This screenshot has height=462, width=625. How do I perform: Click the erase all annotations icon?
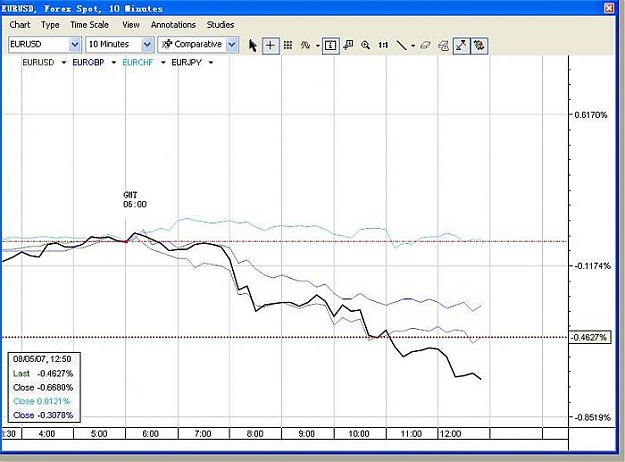tap(443, 45)
